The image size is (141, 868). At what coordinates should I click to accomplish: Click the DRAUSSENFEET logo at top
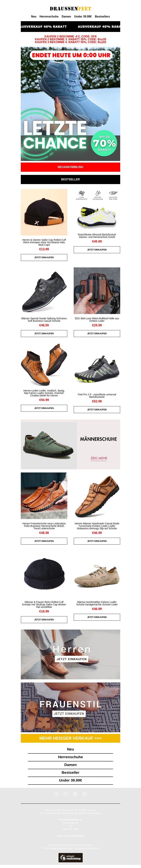pos(70,8)
